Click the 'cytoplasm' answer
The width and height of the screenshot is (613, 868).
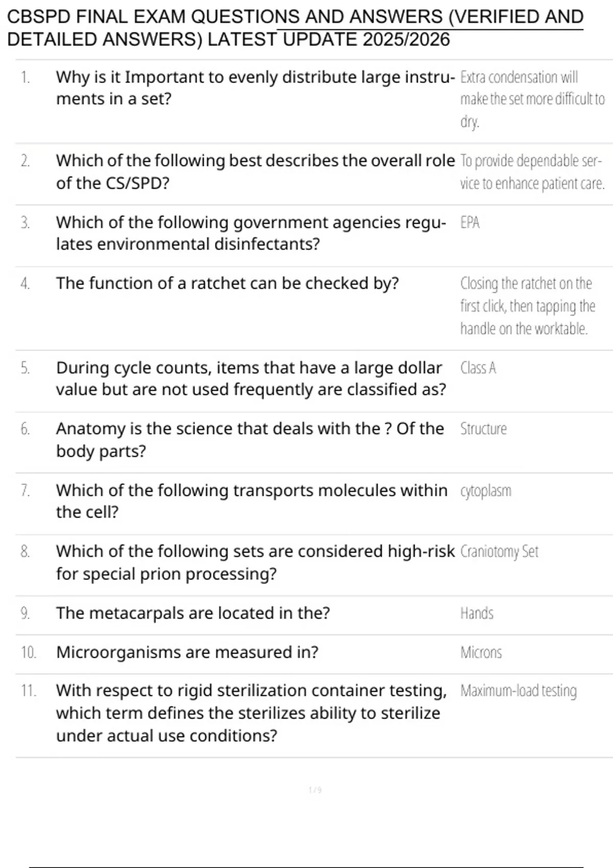coord(485,491)
